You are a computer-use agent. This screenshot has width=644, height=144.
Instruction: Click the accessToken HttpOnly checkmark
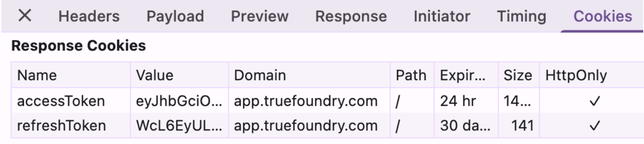tap(595, 101)
